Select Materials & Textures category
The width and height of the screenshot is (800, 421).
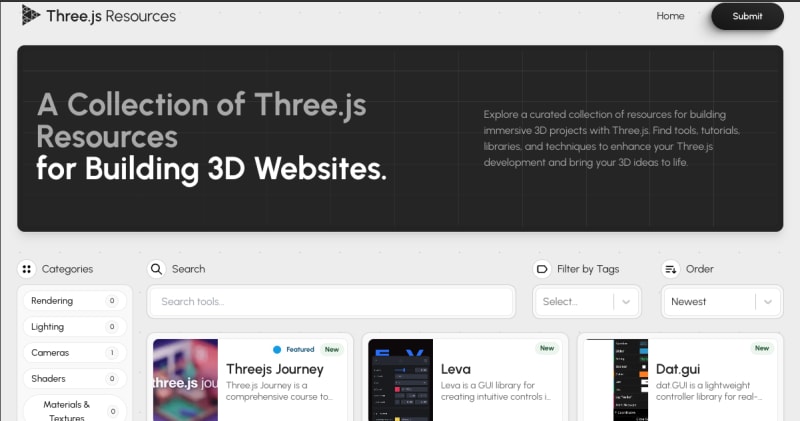click(66, 410)
